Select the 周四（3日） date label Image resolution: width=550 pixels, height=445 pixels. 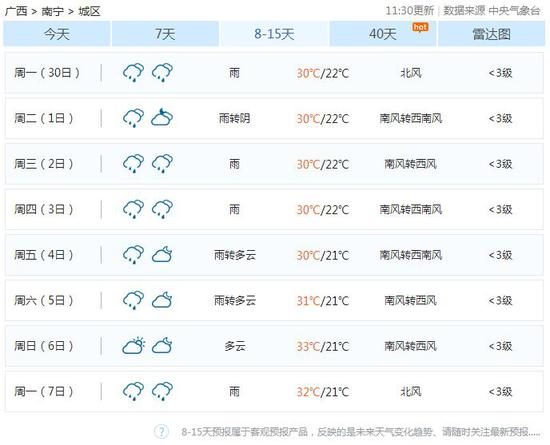44,210
